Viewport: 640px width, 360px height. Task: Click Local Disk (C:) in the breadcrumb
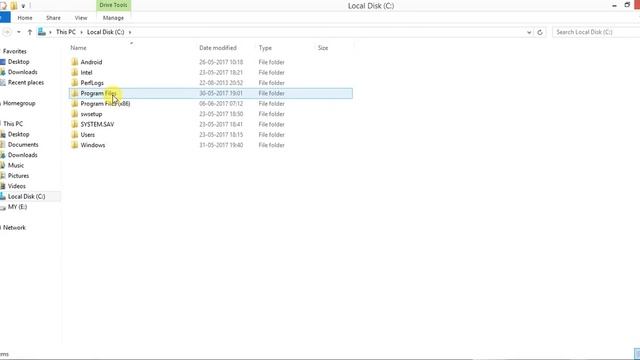point(105,32)
